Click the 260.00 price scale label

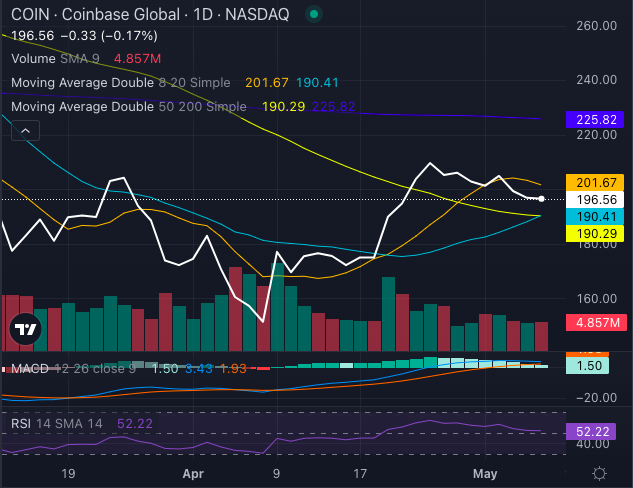click(x=597, y=26)
